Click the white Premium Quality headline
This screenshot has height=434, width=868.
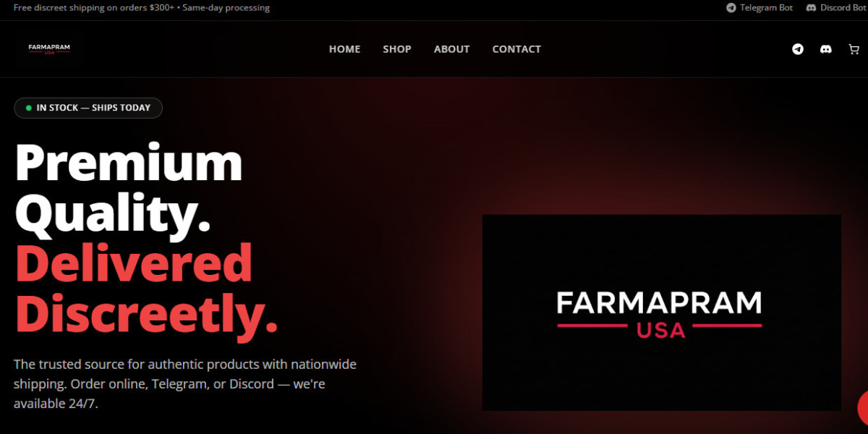129,188
